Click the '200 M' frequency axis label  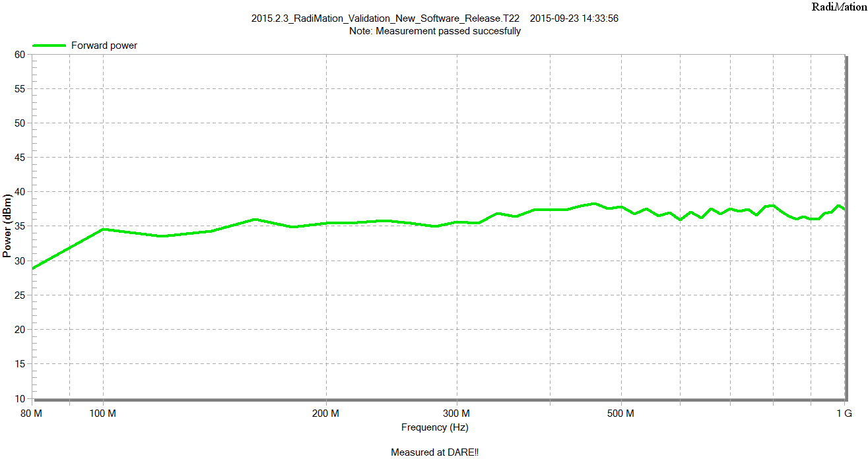[326, 413]
